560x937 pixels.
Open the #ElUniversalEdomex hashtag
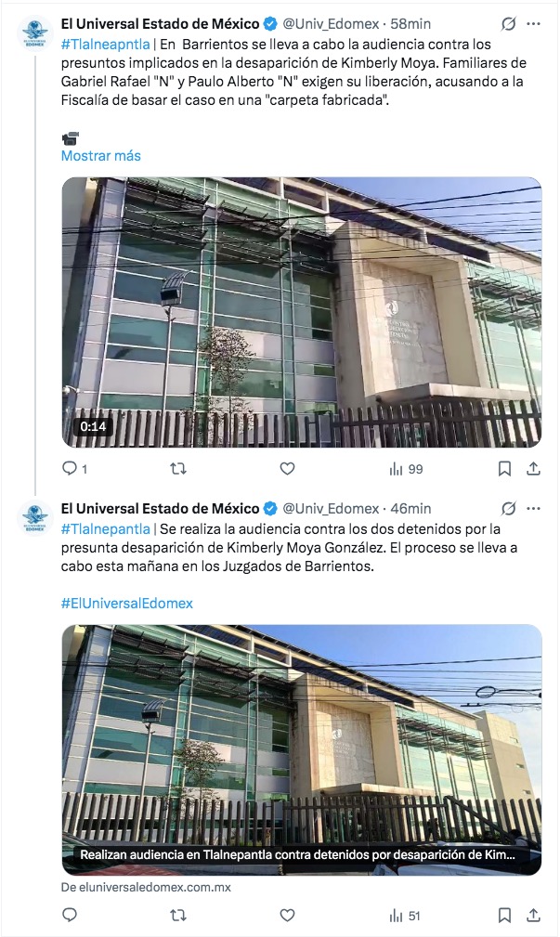(126, 603)
